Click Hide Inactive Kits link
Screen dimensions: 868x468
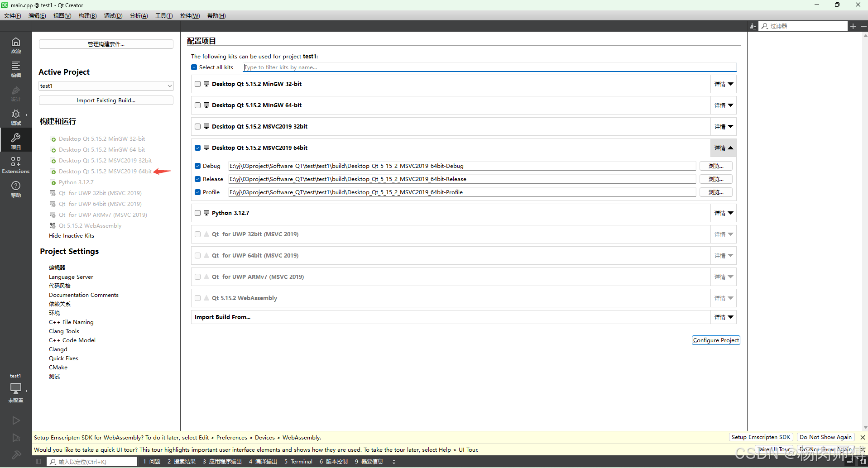[x=72, y=235]
